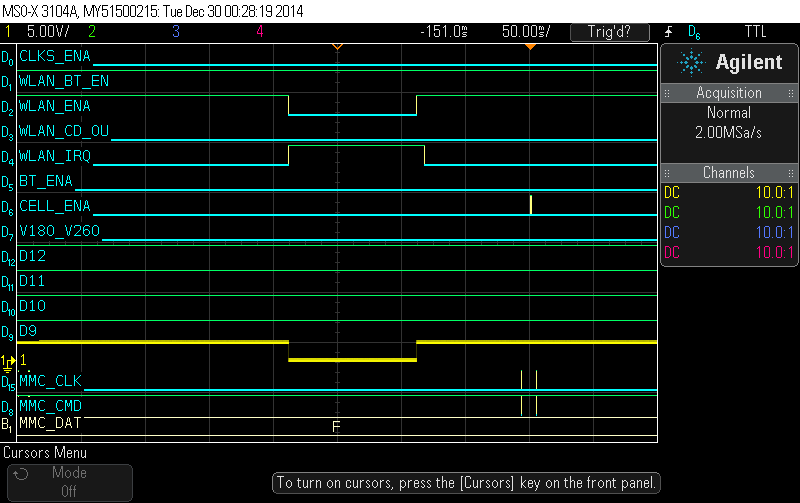
Task: Click the WLAN_IRQ high pulse
Action: 356,155
